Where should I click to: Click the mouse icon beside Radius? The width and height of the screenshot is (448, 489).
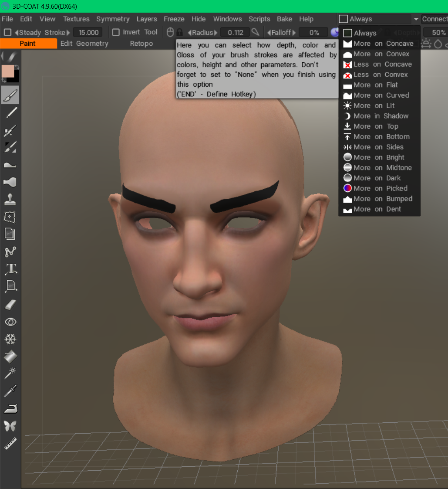point(170,32)
